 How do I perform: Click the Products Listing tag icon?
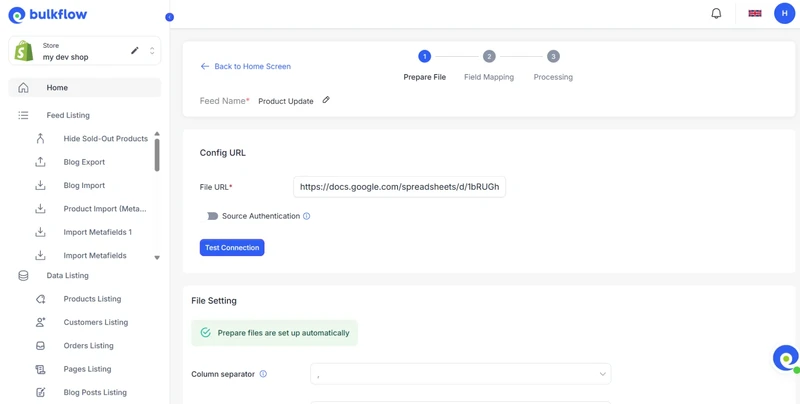pos(40,299)
